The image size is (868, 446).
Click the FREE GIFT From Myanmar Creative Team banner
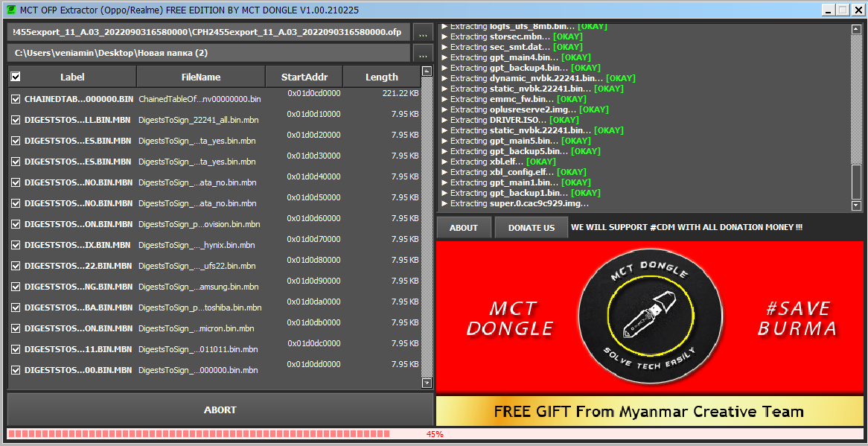(650, 411)
